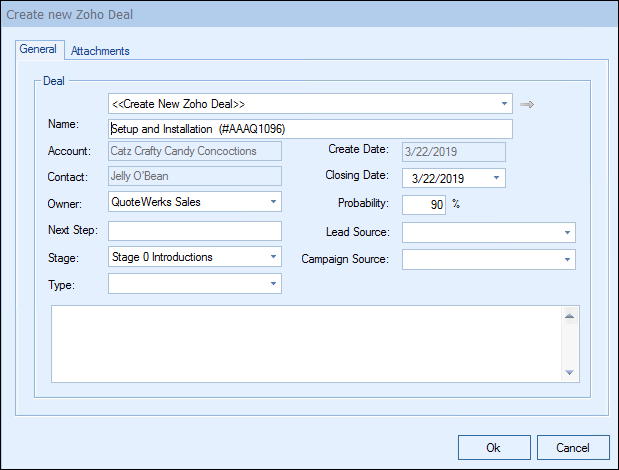Click the gray arrow icon beside deal selector

527,105
